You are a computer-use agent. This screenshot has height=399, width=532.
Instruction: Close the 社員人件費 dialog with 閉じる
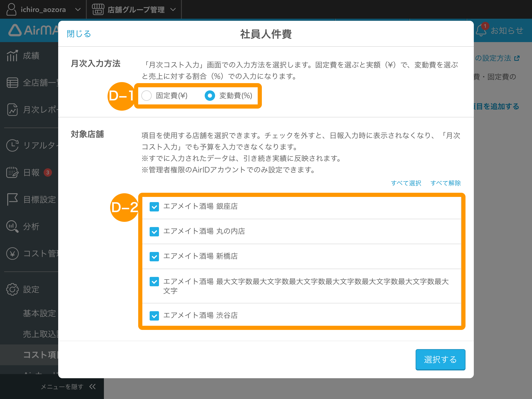79,34
